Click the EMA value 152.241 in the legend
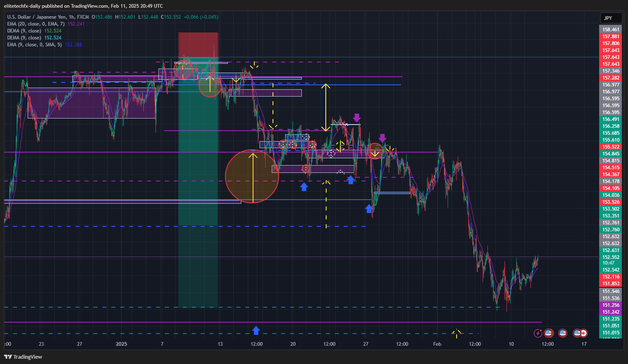Screen dimensions: 628x364 tap(76, 24)
